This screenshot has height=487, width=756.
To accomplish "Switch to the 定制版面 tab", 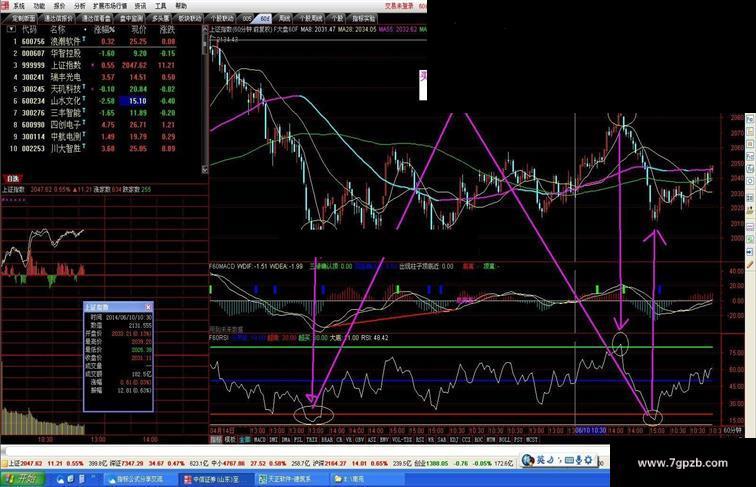I will [x=24, y=18].
